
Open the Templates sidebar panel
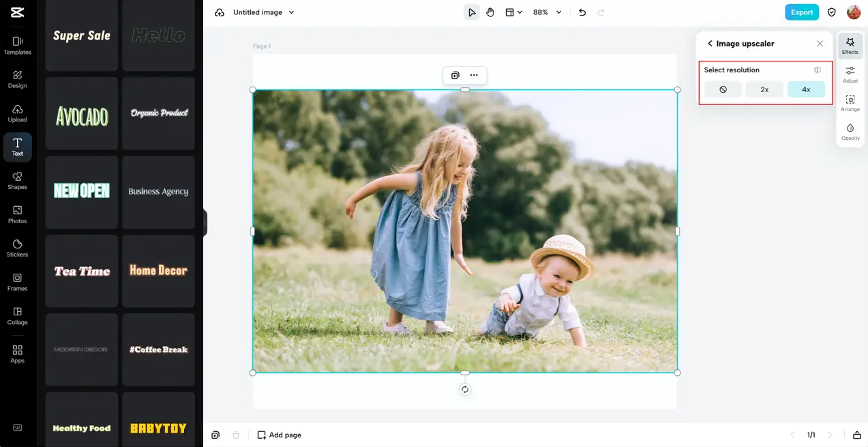pyautogui.click(x=17, y=46)
